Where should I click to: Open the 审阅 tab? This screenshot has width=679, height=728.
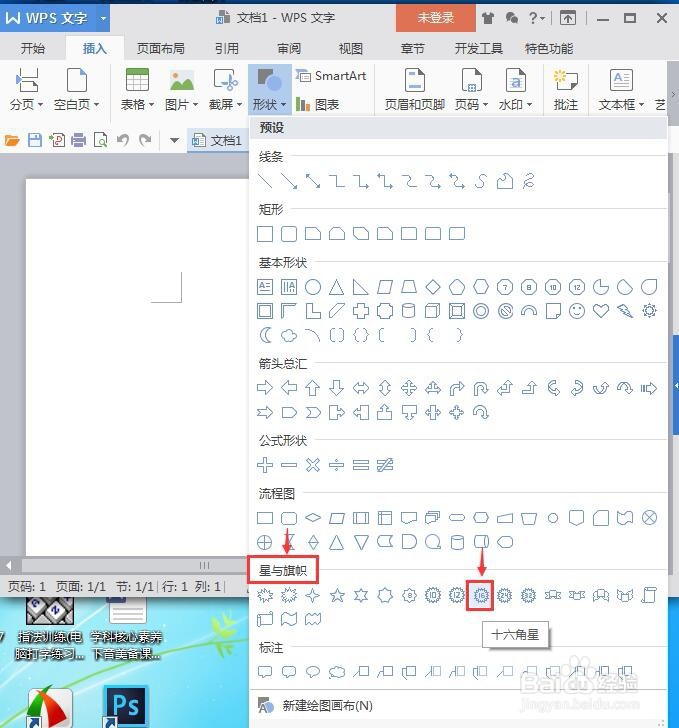(x=289, y=48)
